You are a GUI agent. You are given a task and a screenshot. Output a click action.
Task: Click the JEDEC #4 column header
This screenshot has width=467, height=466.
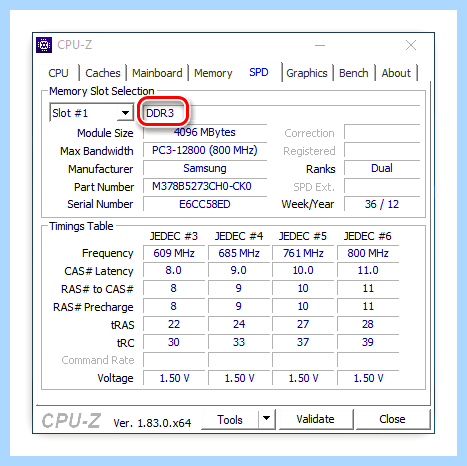coord(239,236)
